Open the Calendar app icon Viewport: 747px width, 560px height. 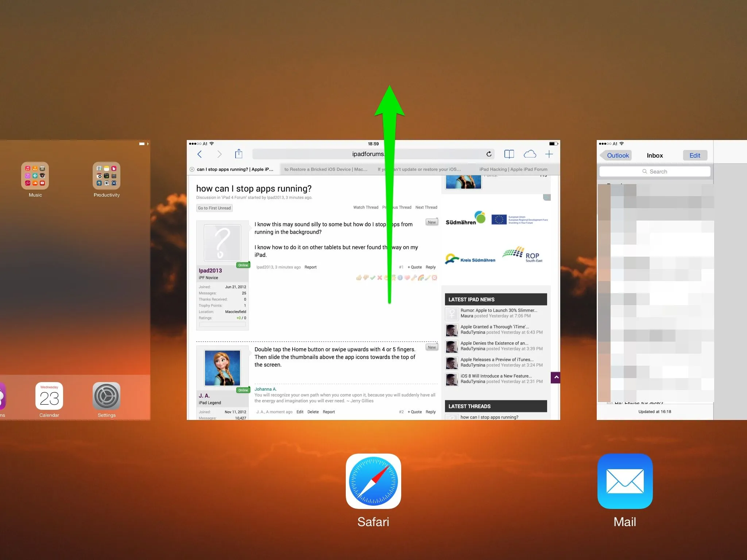coord(49,396)
